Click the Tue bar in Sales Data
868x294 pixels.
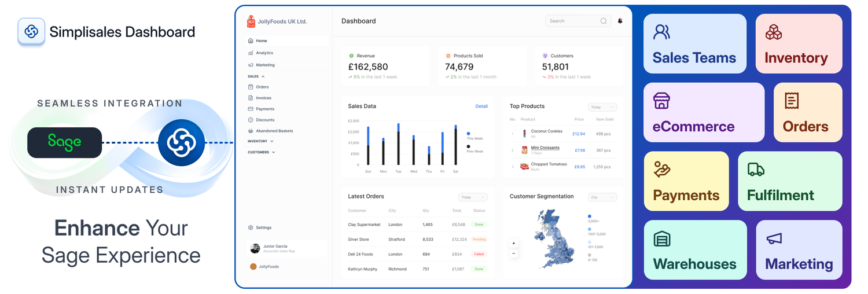(x=398, y=144)
